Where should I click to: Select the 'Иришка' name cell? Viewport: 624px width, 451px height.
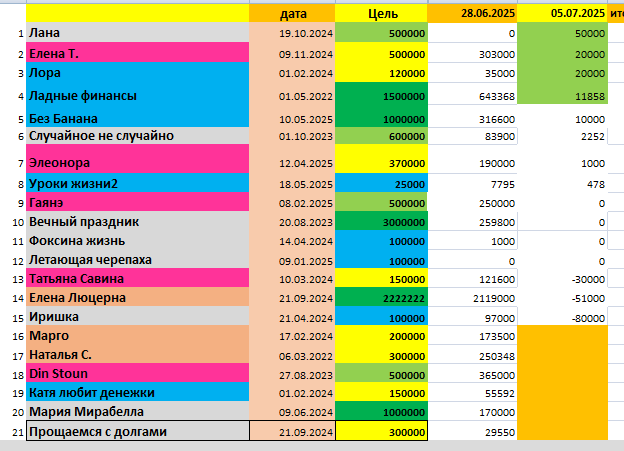click(138, 316)
